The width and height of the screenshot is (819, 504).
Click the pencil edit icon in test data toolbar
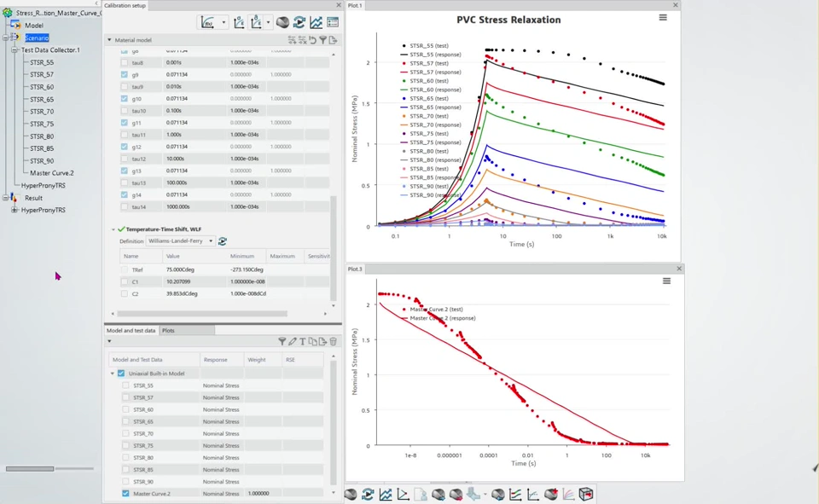pyautogui.click(x=292, y=342)
